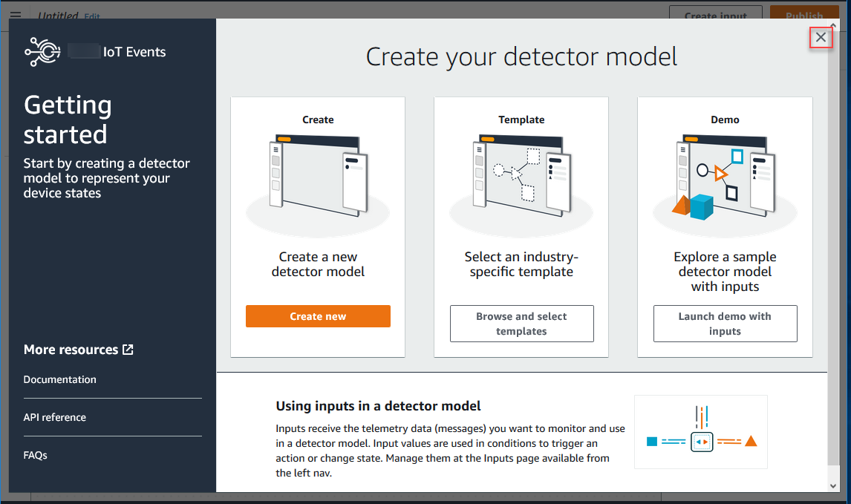The image size is (851, 504).
Task: Click the Create input button
Action: click(x=716, y=15)
